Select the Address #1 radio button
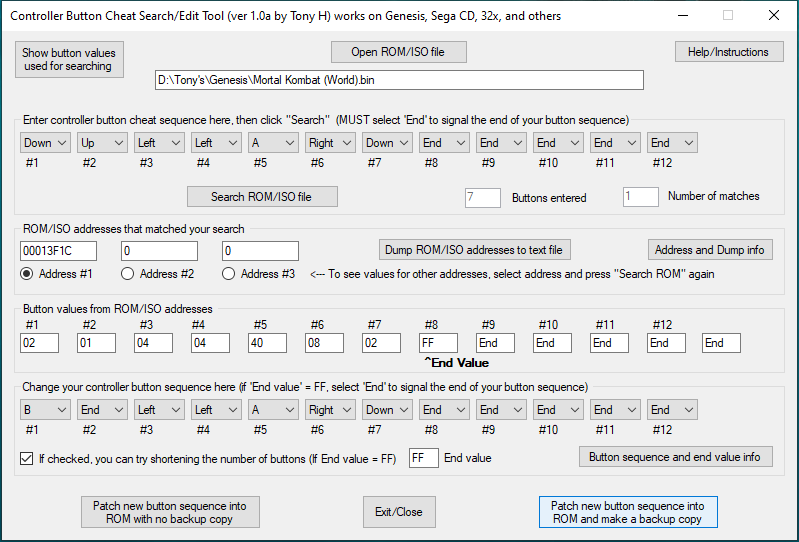Image resolution: width=799 pixels, height=542 pixels. pyautogui.click(x=27, y=274)
